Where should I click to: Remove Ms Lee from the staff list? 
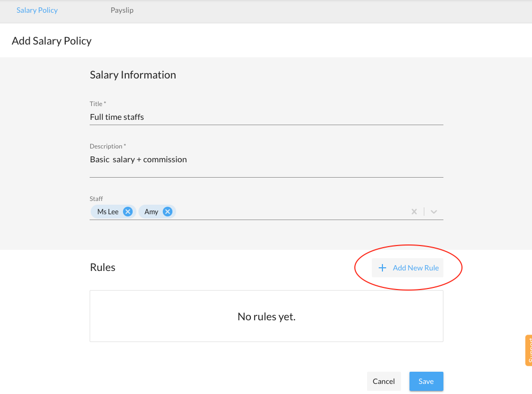(127, 212)
